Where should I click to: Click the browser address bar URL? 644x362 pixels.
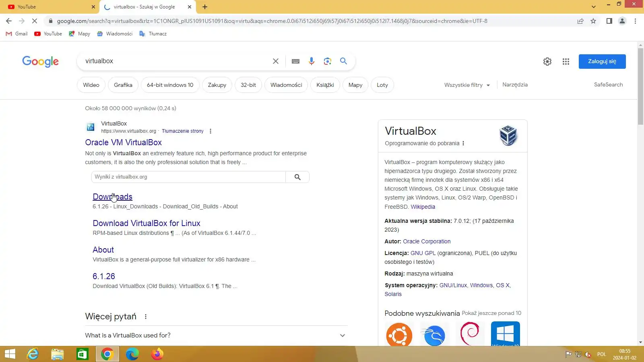(272, 21)
